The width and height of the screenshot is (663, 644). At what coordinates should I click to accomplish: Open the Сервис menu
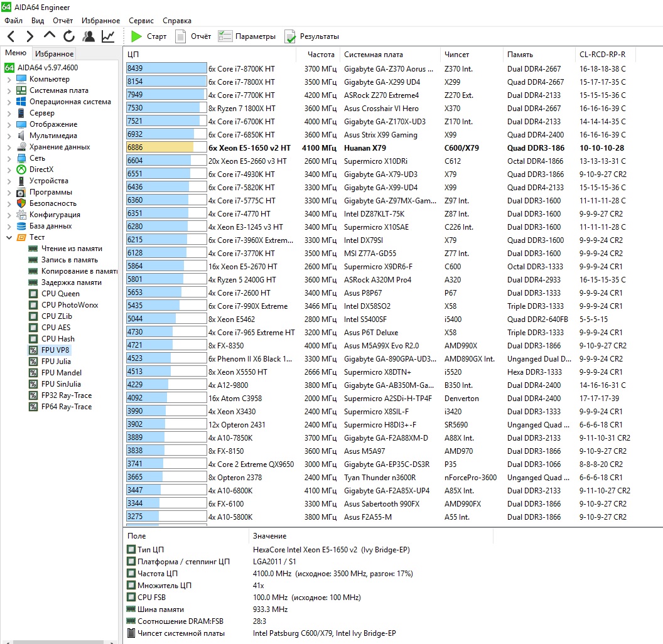(x=141, y=20)
